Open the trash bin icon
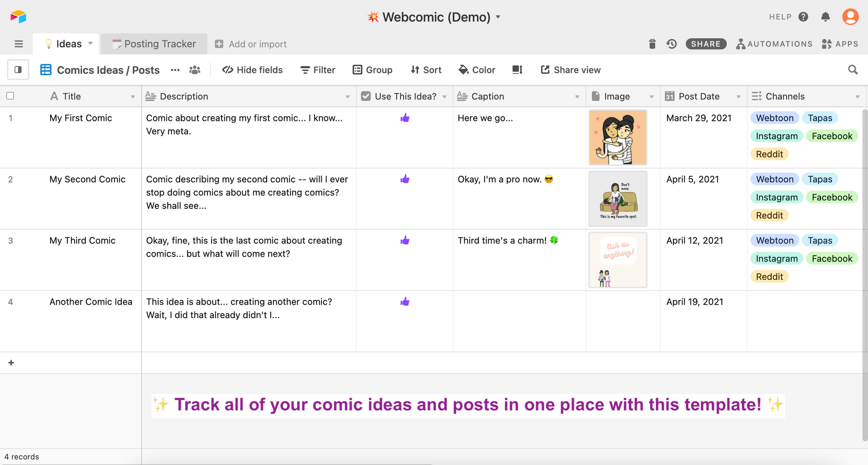This screenshot has width=868, height=465. click(x=652, y=44)
